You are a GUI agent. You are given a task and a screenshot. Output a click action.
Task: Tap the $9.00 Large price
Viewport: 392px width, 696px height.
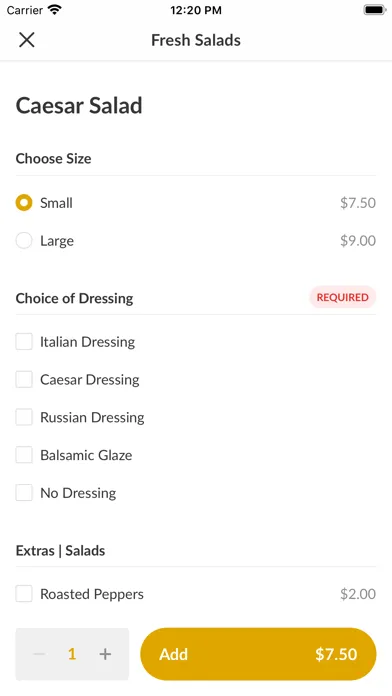358,241
